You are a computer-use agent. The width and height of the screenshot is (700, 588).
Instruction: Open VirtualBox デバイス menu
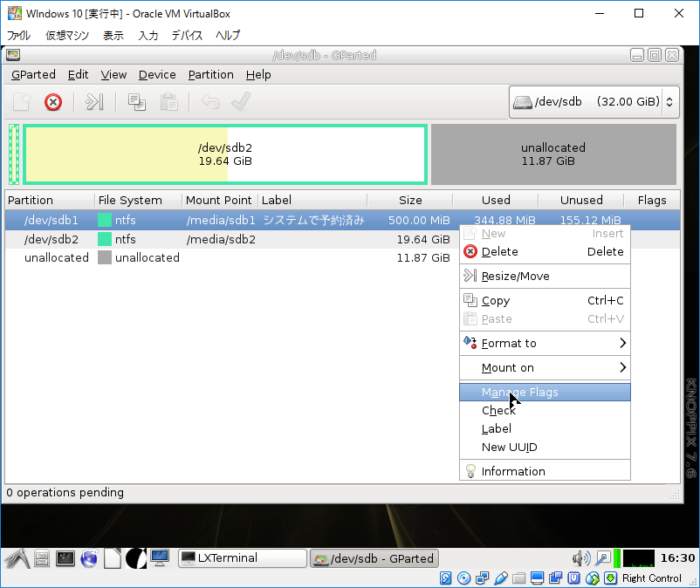187,35
